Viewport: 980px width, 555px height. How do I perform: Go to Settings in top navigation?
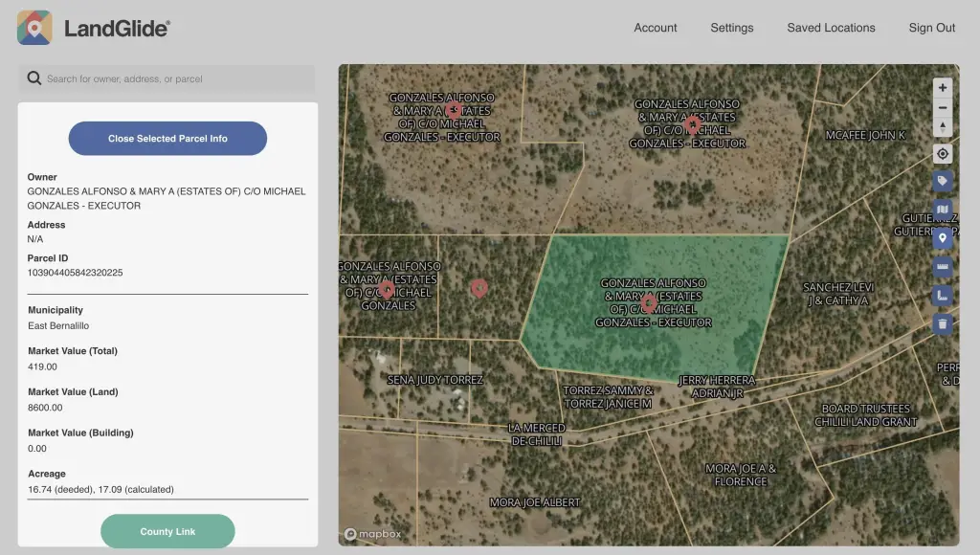(x=731, y=28)
